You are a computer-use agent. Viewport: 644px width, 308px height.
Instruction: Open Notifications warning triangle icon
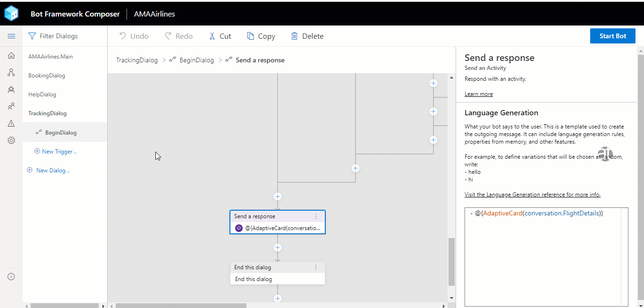point(11,123)
